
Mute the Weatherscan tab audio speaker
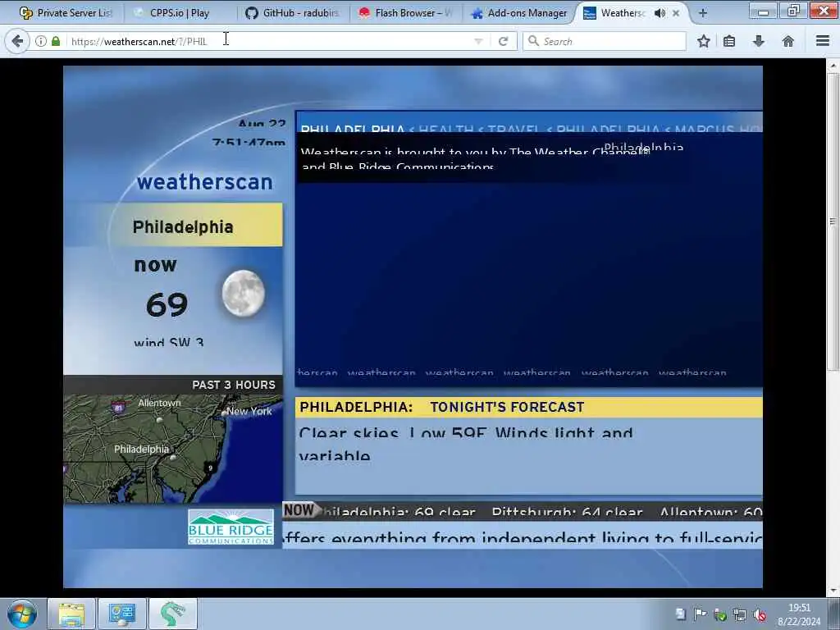coord(660,13)
